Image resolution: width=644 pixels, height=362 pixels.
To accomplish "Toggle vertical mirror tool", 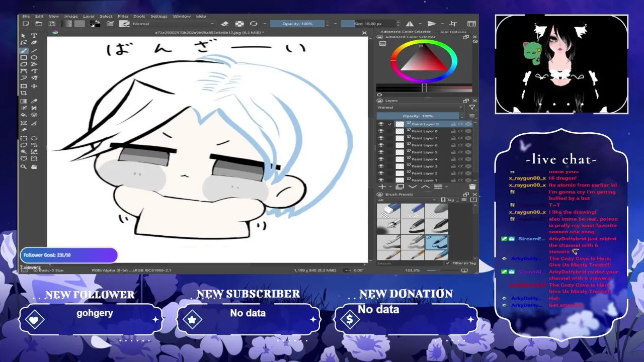I will [x=431, y=24].
